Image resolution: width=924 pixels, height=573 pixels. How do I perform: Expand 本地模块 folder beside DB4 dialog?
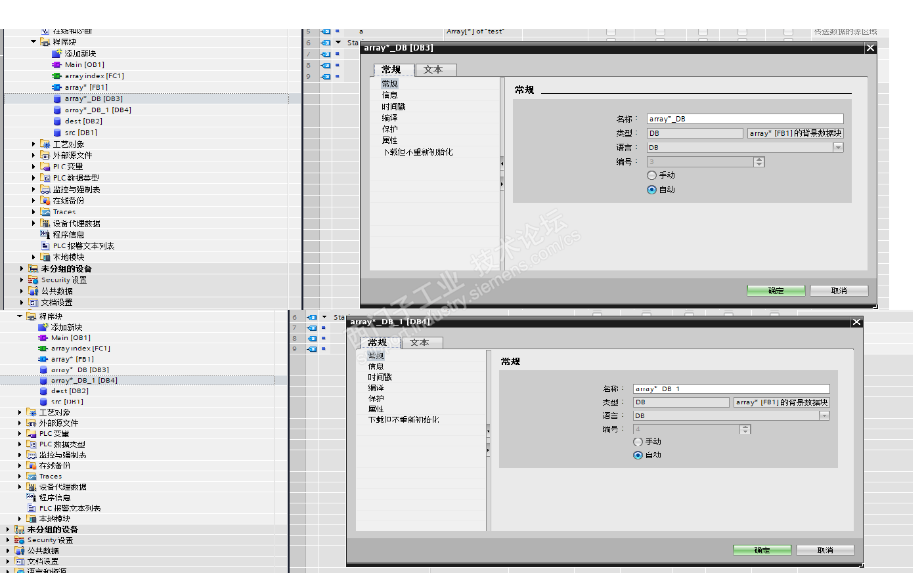[20, 519]
